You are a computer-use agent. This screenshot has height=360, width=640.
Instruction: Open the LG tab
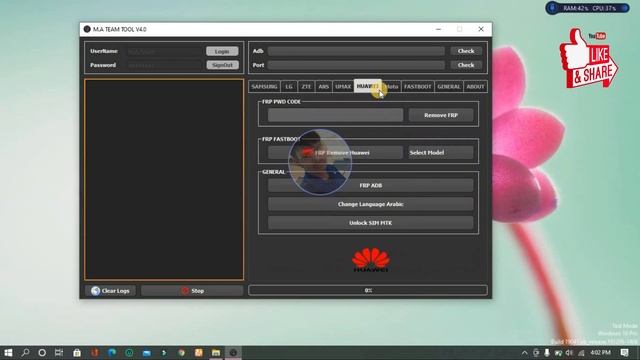[x=289, y=87]
